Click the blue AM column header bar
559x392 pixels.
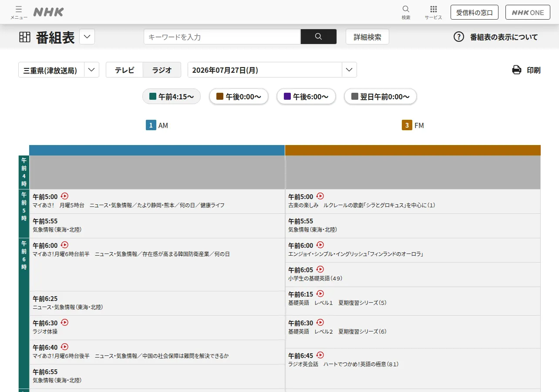[x=157, y=150]
